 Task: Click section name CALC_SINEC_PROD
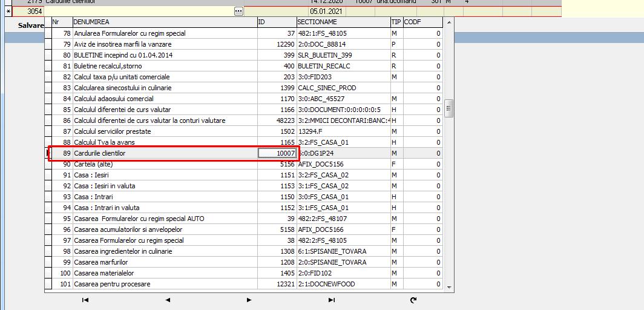(343, 88)
